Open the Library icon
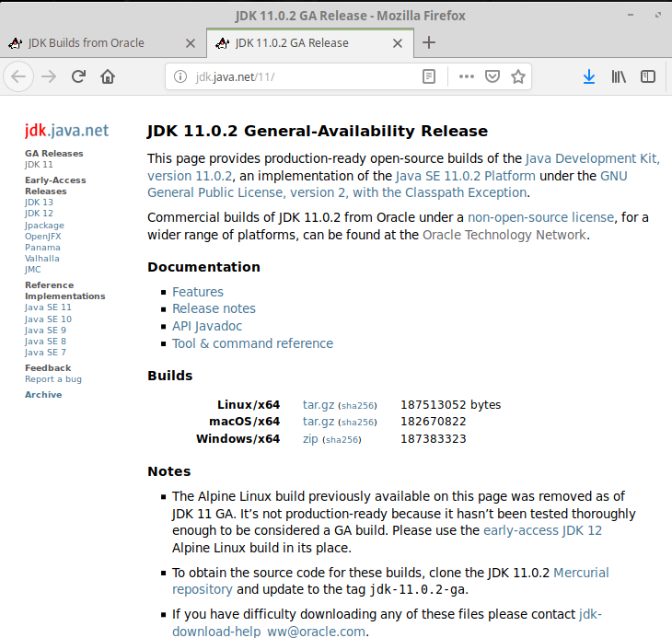 click(x=619, y=76)
